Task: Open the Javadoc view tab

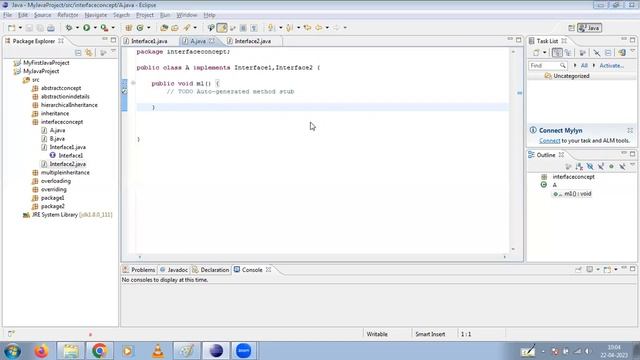Action: pyautogui.click(x=174, y=270)
